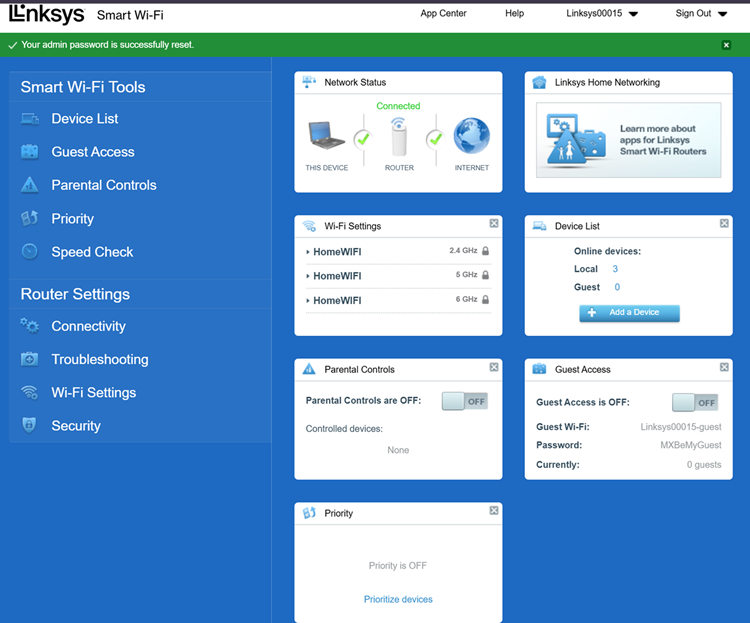Open the Speed Check sidebar entry
Image resolution: width=750 pixels, height=623 pixels.
92,252
